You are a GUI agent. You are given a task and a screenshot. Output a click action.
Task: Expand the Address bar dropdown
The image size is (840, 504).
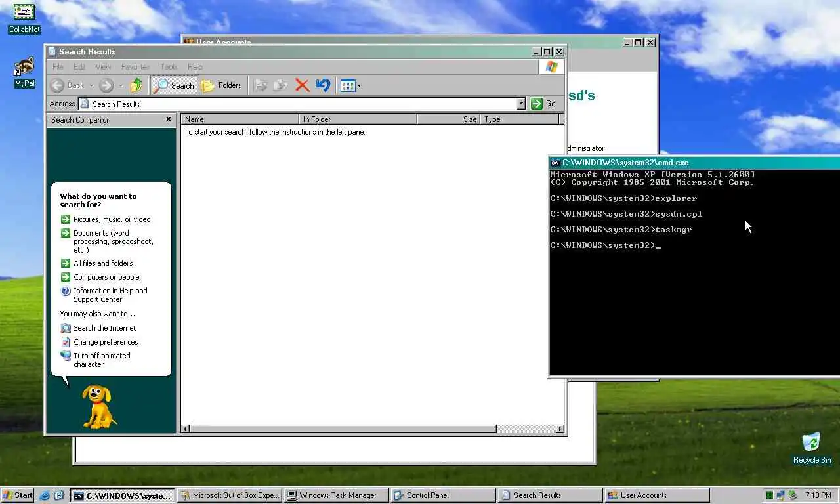[x=521, y=104]
